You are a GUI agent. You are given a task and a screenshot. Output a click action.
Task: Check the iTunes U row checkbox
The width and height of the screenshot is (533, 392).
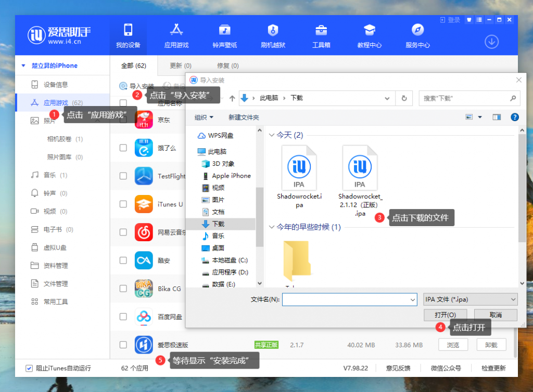click(x=123, y=204)
